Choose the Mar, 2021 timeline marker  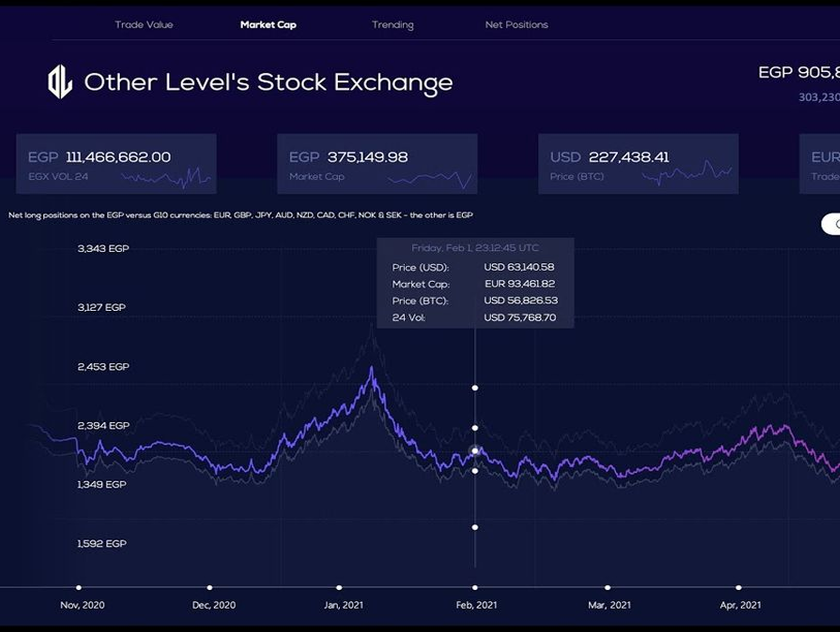[607, 588]
